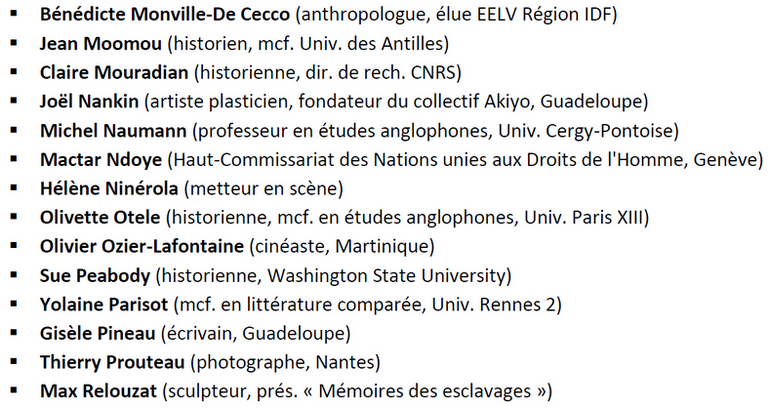Viewport: 770px width, 410px height.
Task: Click the bullet before Jean Moomou
Action: point(14,44)
